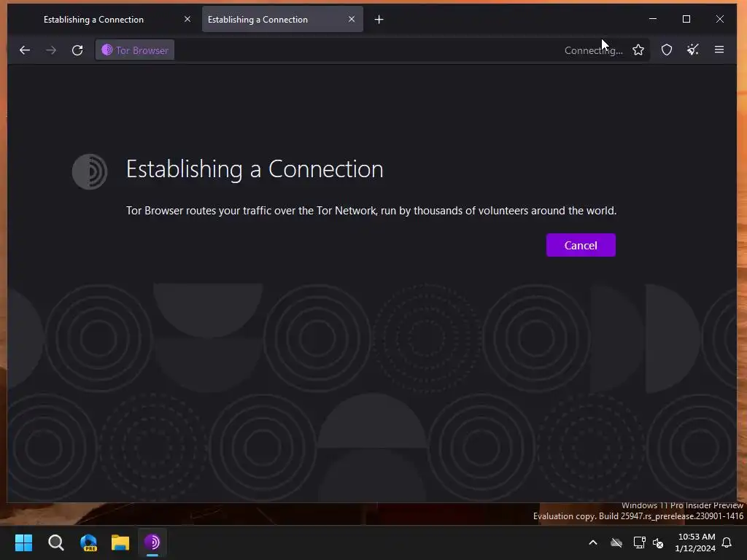747x560 pixels.
Task: Click the muted volume tray icon
Action: coord(658,542)
